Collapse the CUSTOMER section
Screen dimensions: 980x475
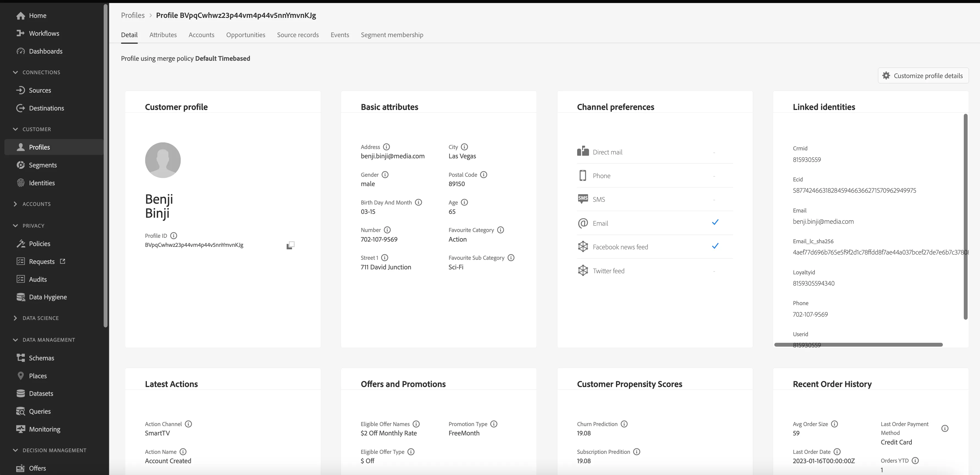[15, 129]
